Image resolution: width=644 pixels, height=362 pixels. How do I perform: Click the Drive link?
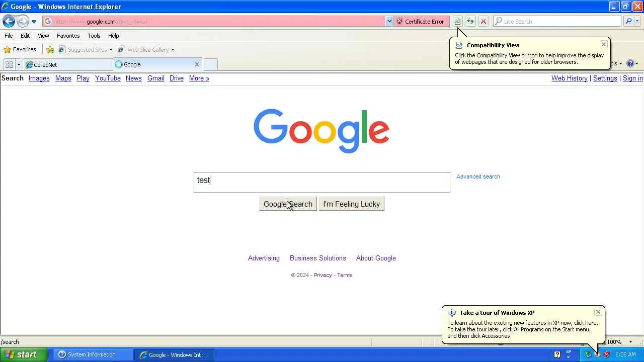point(177,78)
